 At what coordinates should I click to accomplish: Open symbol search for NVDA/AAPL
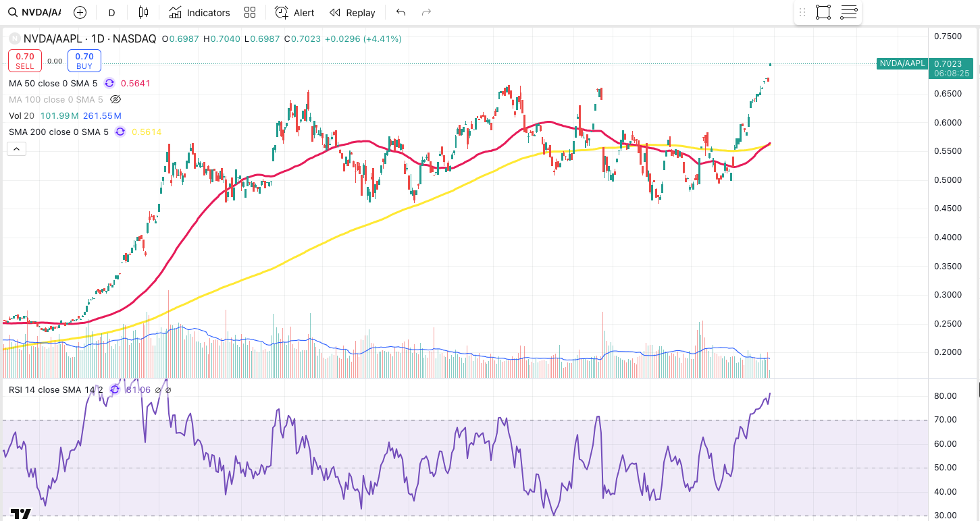pyautogui.click(x=35, y=12)
